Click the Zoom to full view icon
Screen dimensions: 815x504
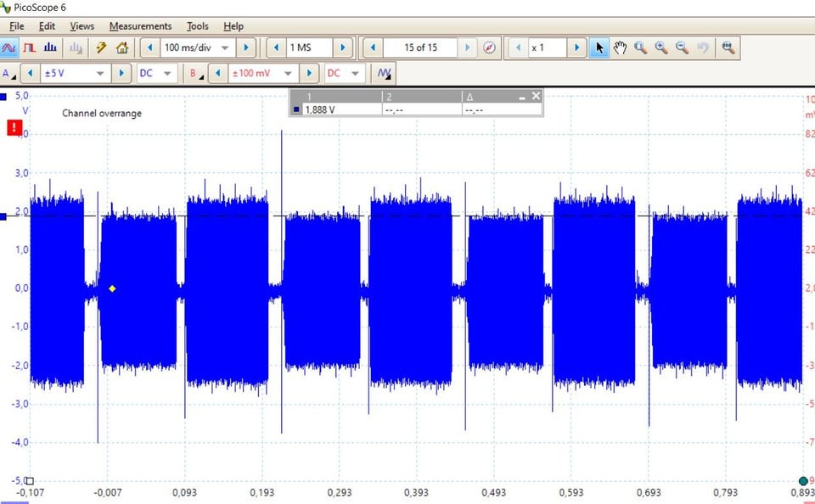pos(728,48)
